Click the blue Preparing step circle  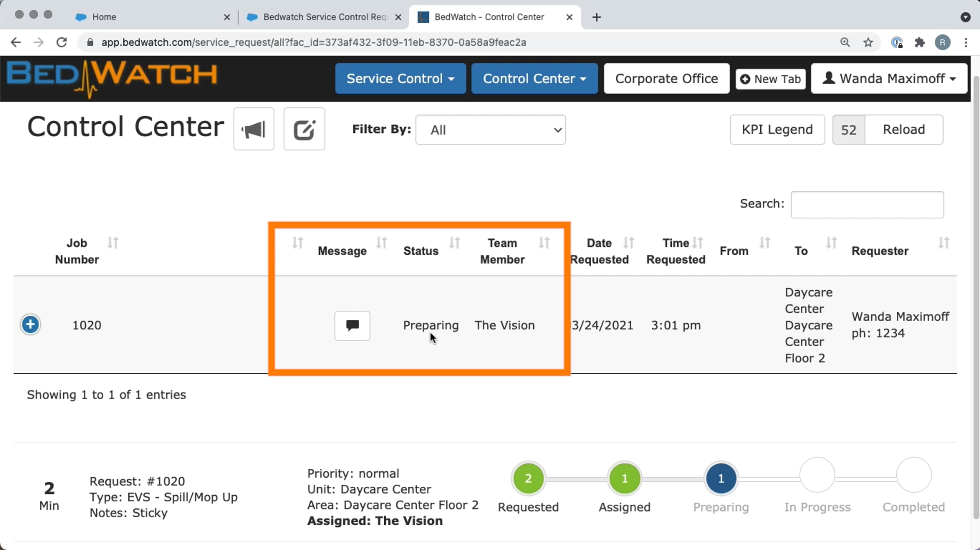tap(721, 478)
